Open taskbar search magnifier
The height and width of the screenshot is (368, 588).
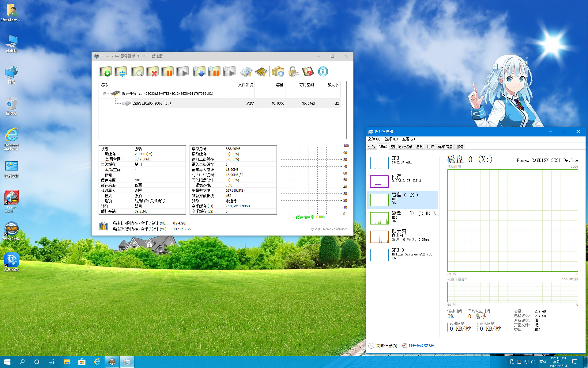(x=22, y=362)
